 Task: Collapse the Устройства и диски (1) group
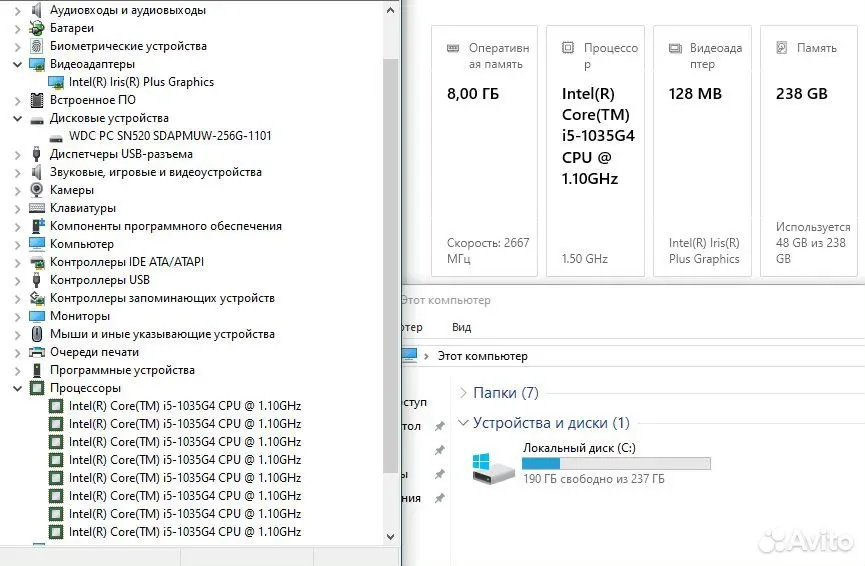point(463,423)
